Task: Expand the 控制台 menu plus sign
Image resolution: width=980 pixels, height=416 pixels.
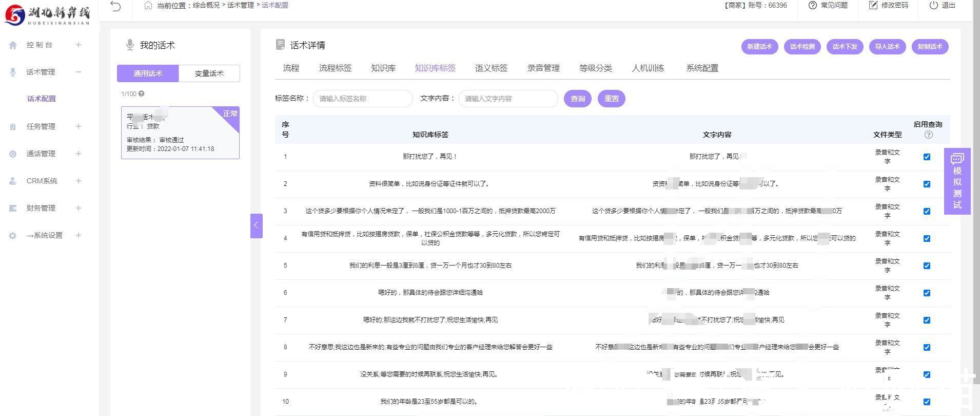Action: click(x=79, y=45)
